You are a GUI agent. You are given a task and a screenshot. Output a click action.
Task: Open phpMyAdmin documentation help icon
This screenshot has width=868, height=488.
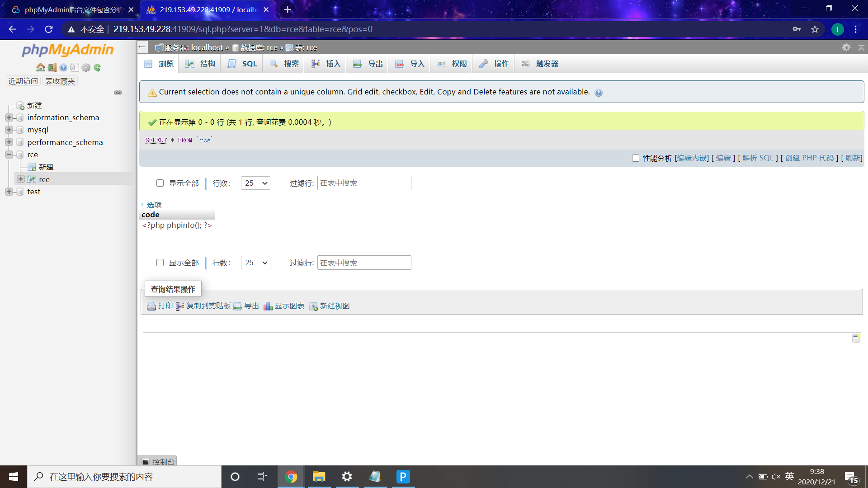coord(63,68)
